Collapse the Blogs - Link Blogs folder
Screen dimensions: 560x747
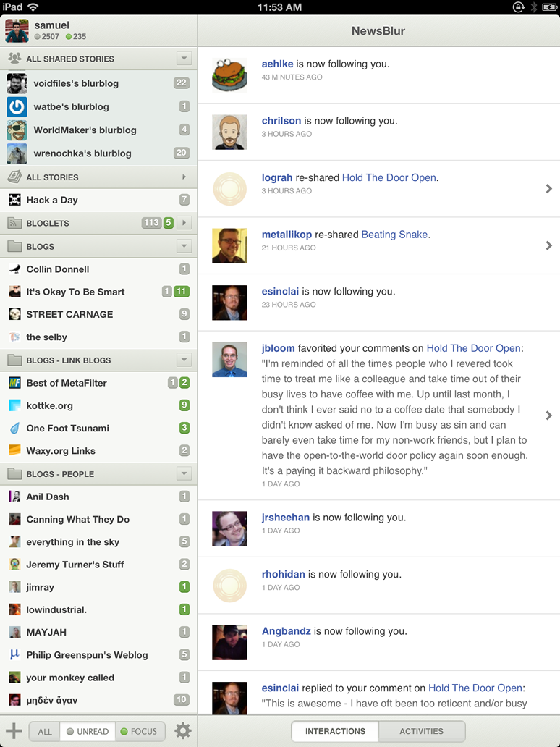[x=184, y=360]
